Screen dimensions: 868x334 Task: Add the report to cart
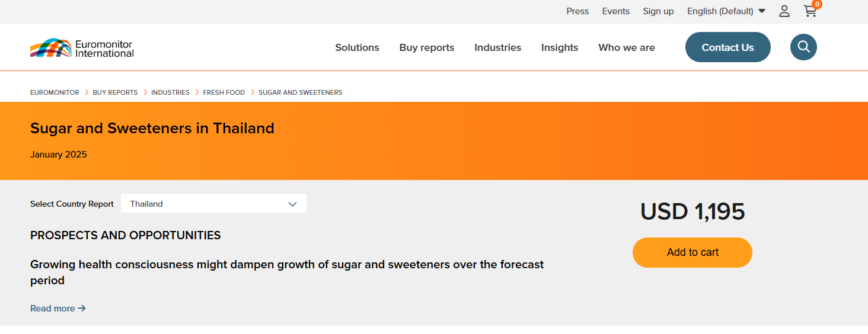692,252
